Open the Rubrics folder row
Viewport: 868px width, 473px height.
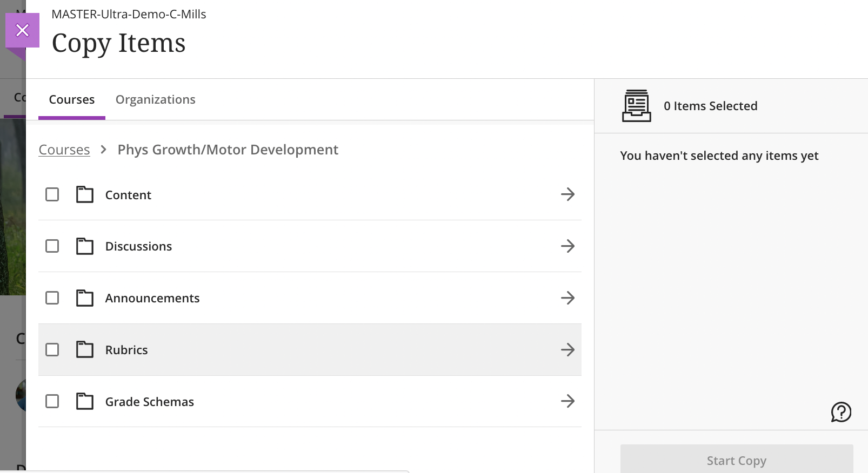coord(126,350)
